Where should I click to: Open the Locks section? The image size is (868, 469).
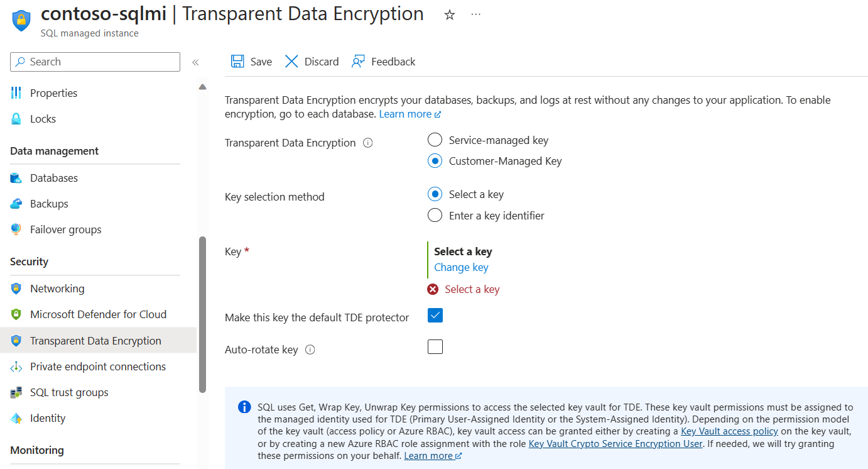click(x=42, y=118)
